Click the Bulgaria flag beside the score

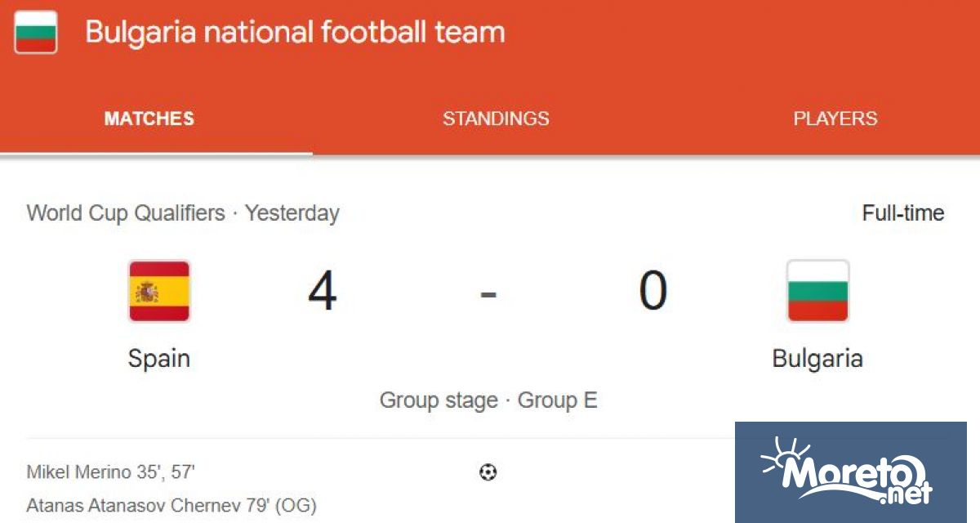(817, 291)
